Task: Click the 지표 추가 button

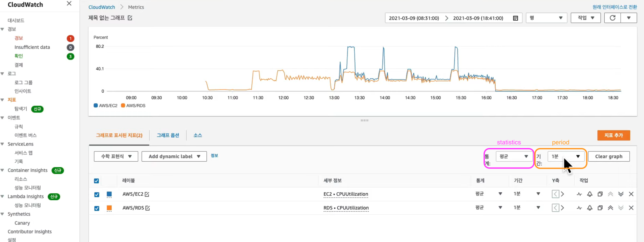Action: click(613, 135)
